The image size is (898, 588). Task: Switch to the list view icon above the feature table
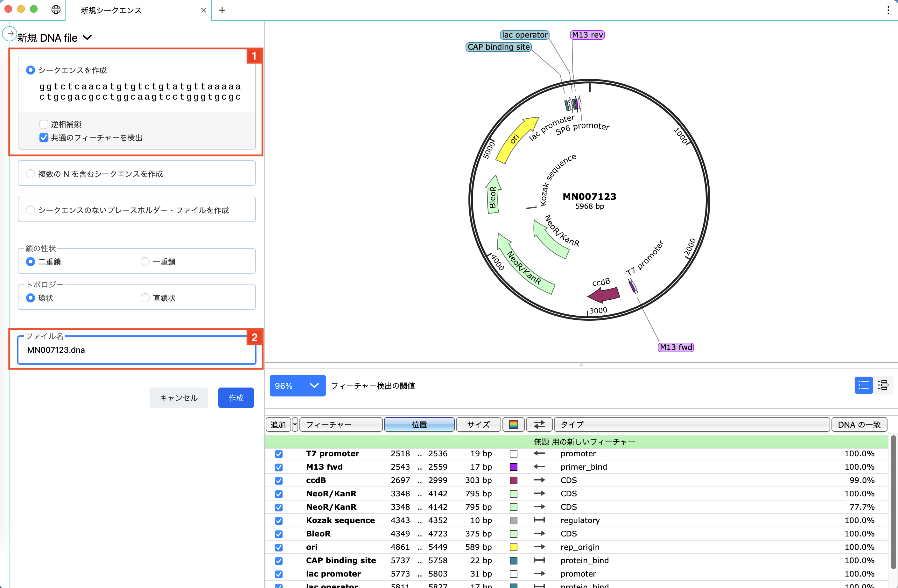point(864,385)
